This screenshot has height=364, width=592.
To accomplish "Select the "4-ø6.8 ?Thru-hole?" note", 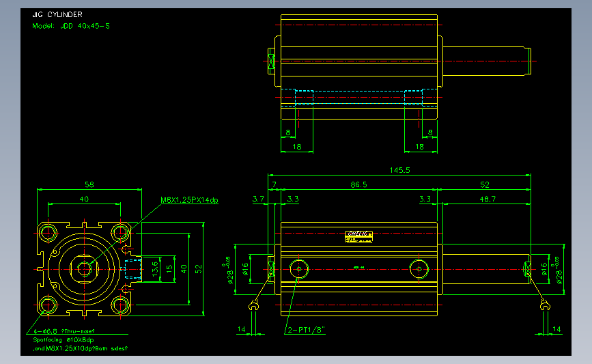I will [64, 331].
